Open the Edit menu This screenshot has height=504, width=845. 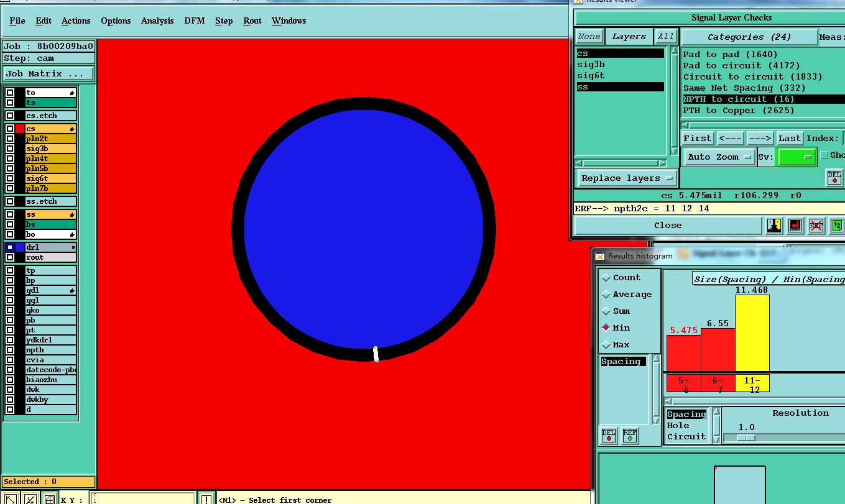tap(44, 21)
